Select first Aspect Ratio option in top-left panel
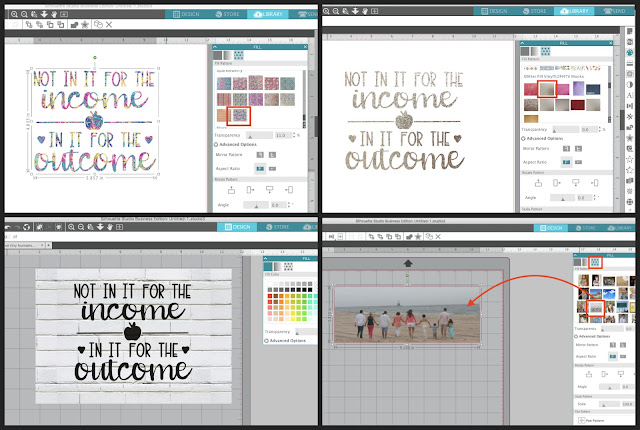 click(260, 168)
